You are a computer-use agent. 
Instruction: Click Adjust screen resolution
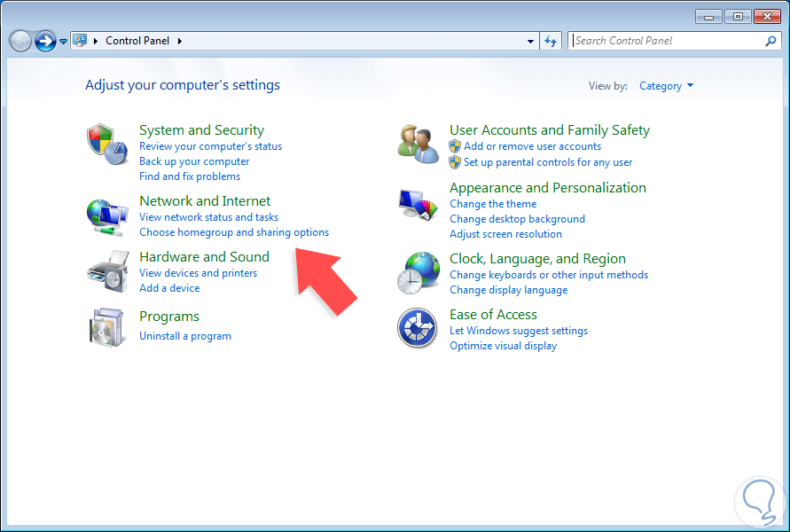(506, 234)
